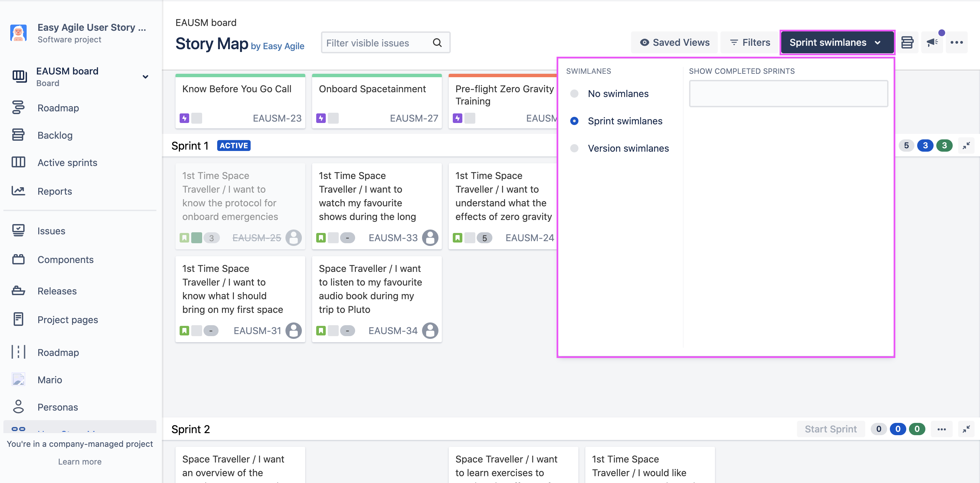Choose the Version swimlanes radio option
The image size is (980, 483).
point(574,149)
